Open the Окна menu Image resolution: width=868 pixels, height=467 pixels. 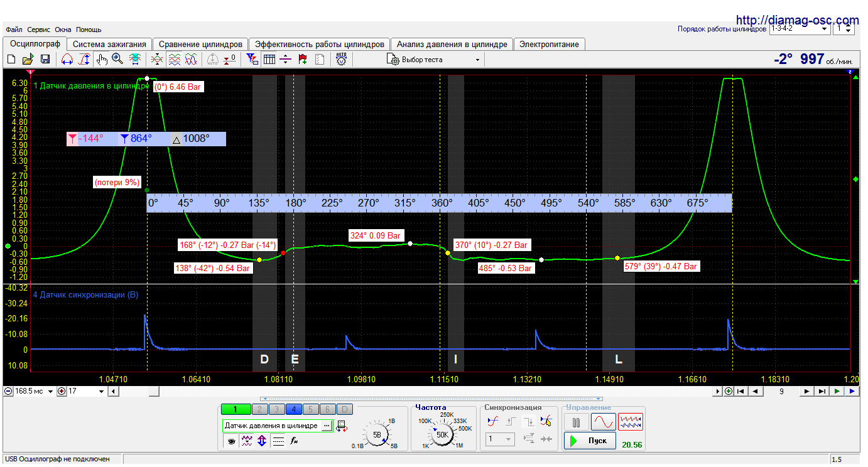(x=63, y=30)
